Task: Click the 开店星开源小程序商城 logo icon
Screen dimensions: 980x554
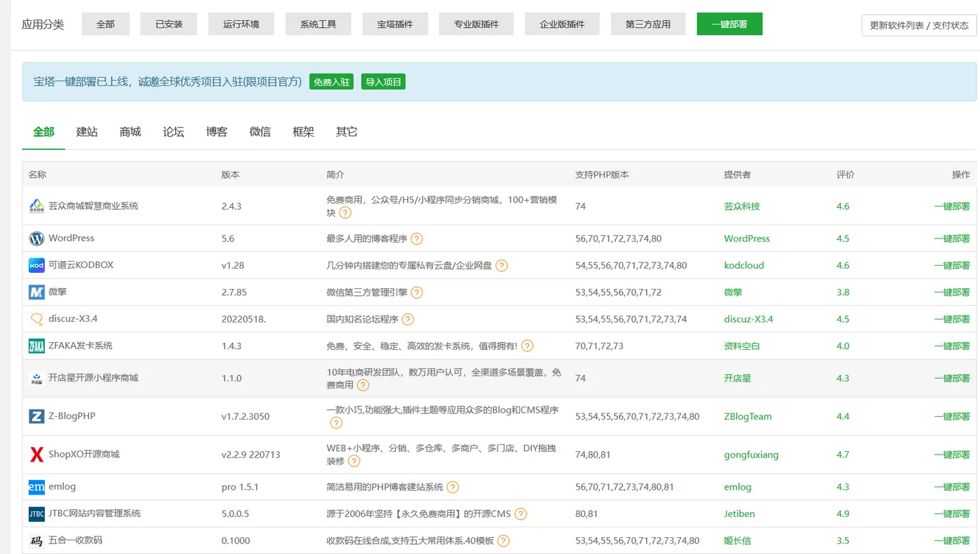Action: 36,378
